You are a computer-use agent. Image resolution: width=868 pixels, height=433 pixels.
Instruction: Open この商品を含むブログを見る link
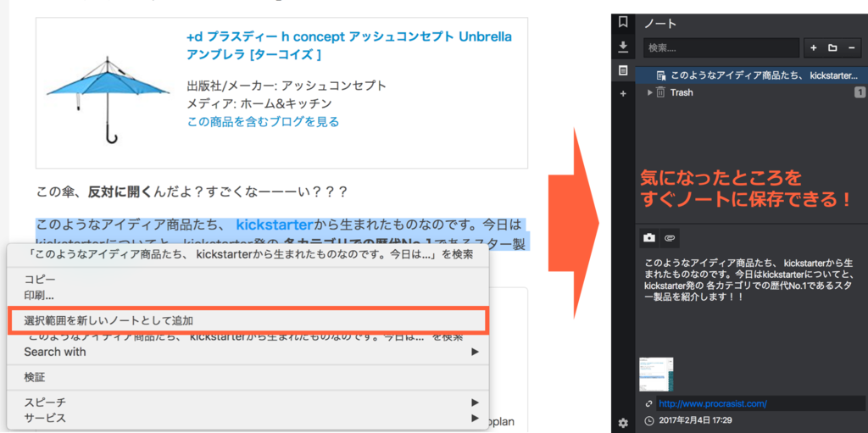(263, 121)
